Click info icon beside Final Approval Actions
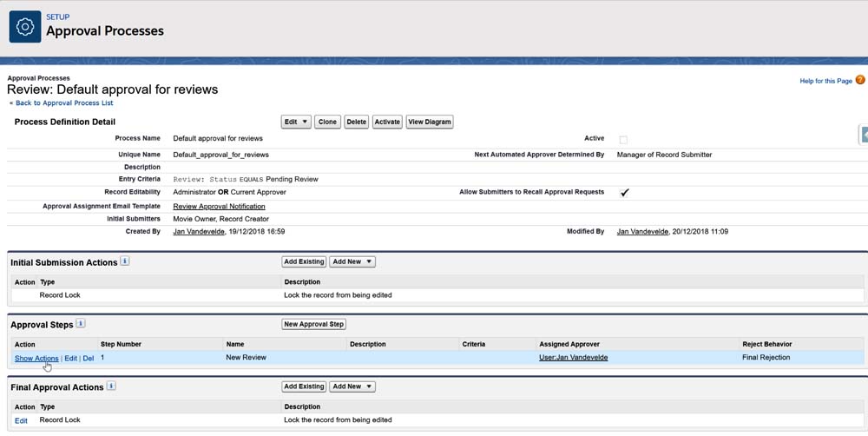 111,386
